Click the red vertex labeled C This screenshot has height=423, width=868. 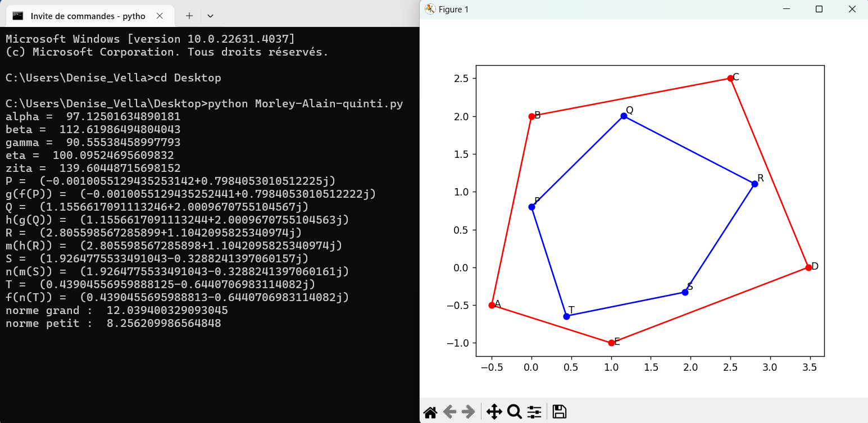pos(730,78)
